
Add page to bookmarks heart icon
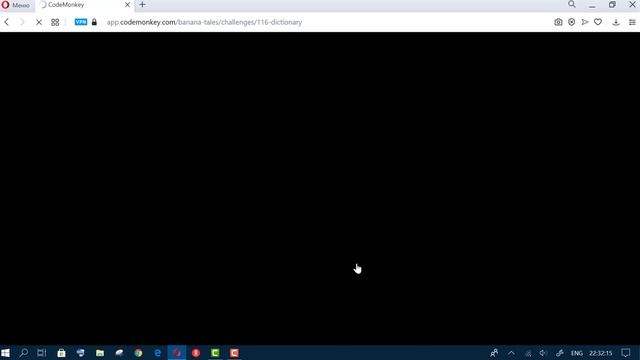(598, 22)
